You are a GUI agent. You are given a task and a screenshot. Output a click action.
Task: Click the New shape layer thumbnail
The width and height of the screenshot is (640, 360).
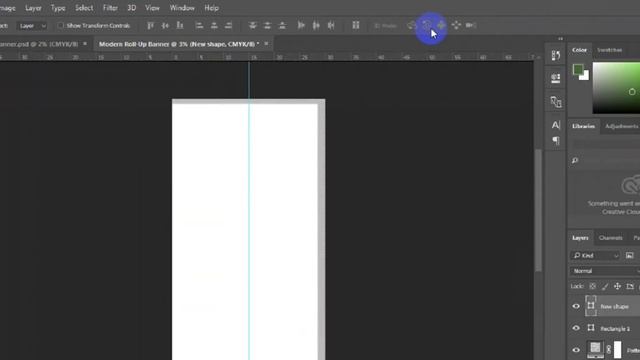coord(591,306)
